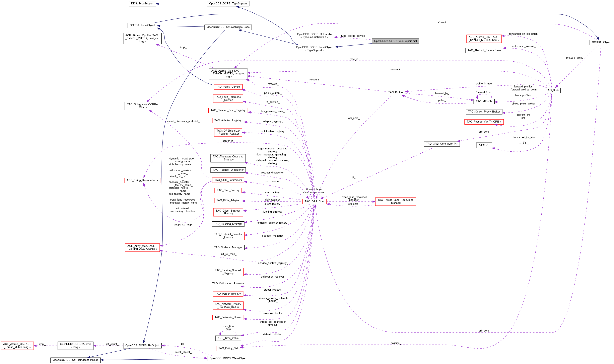
Task: Click the TAO_Policy_Current node
Action: [x=228, y=87]
